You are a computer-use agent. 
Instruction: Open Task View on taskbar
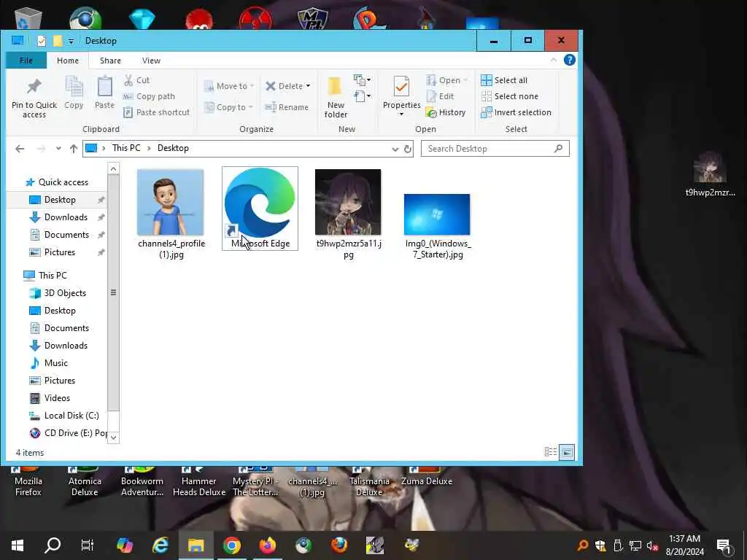[x=88, y=545]
